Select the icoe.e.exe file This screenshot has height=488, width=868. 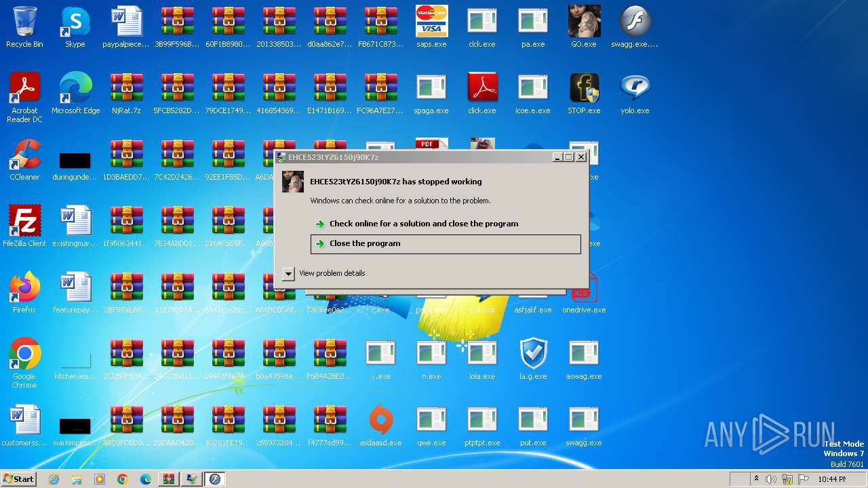click(533, 94)
